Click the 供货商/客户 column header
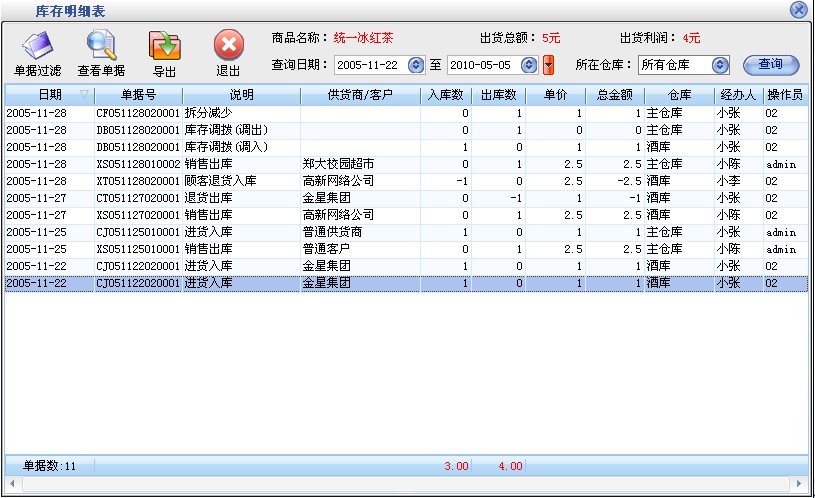815x498 pixels. point(360,95)
